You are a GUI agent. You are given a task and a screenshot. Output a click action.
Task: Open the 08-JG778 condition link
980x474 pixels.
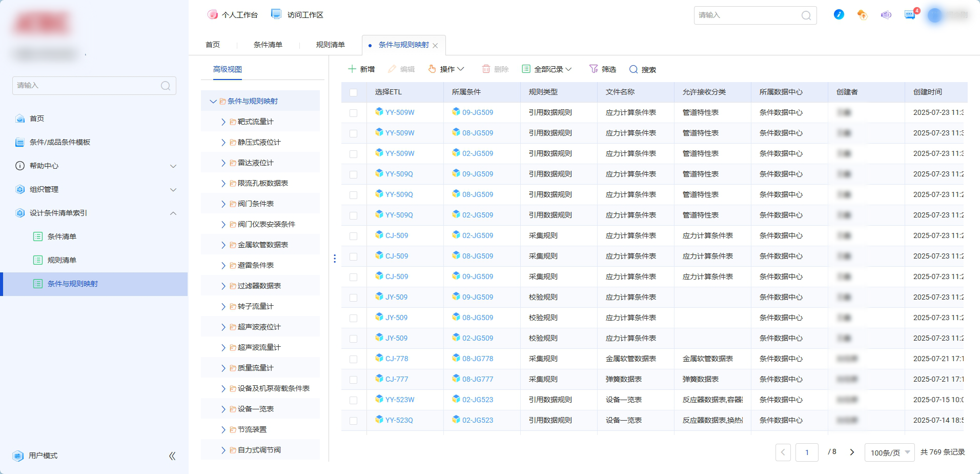(x=478, y=359)
